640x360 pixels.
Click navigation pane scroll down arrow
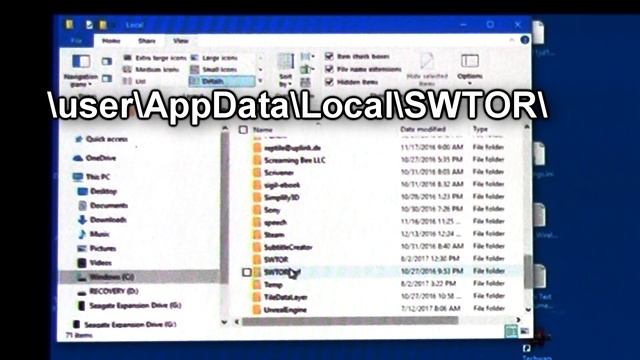tap(224, 322)
